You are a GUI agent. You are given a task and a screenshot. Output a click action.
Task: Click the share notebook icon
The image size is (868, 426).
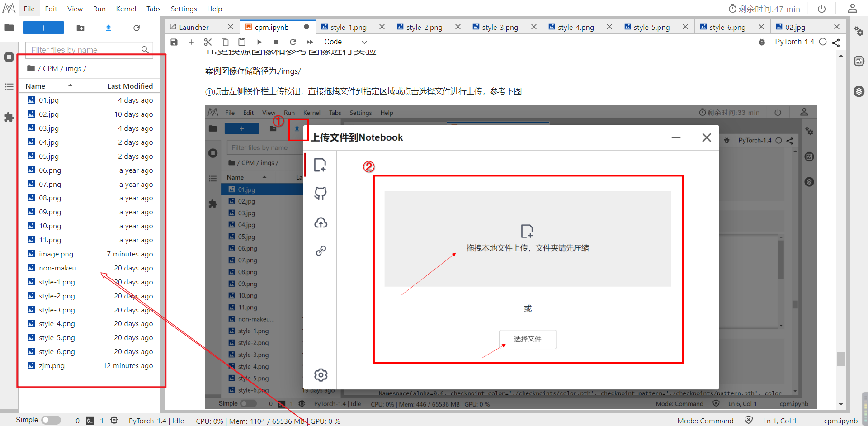pos(836,42)
